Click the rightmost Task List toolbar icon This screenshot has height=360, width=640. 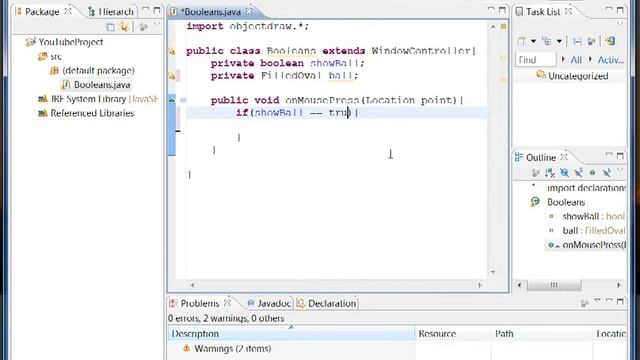click(x=610, y=41)
